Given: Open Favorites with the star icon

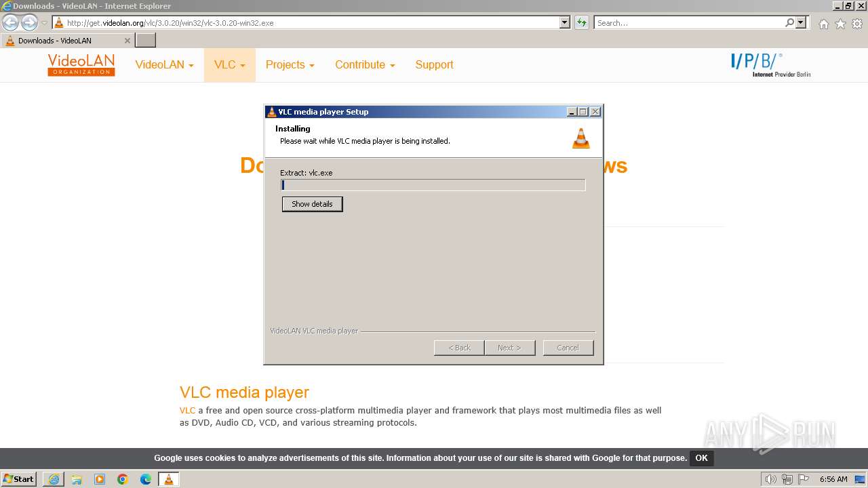Looking at the screenshot, I should (x=840, y=24).
